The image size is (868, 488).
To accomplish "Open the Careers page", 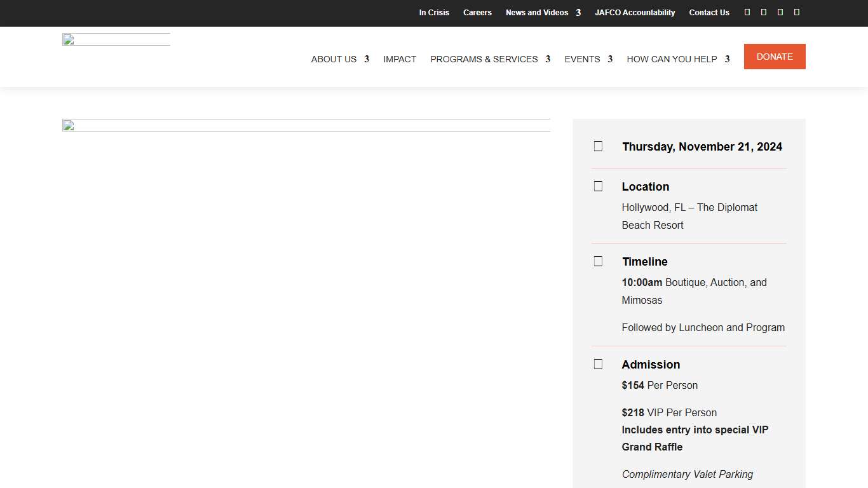I will click(477, 13).
